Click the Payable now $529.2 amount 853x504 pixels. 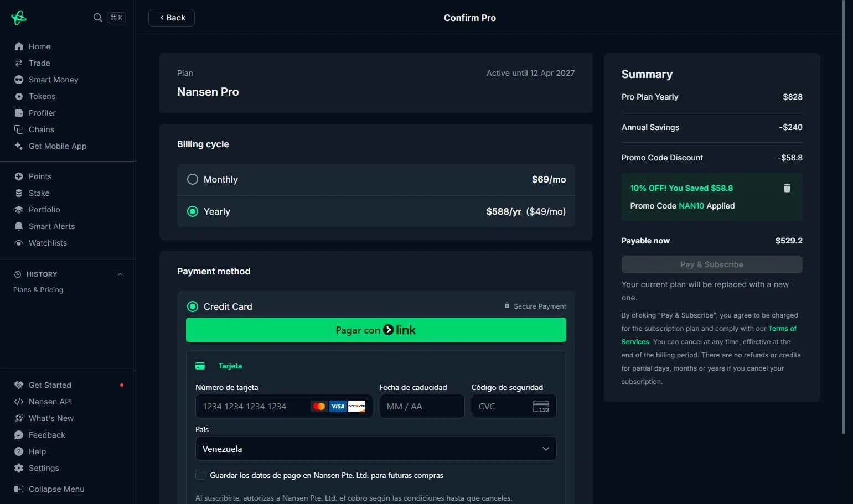click(x=789, y=241)
